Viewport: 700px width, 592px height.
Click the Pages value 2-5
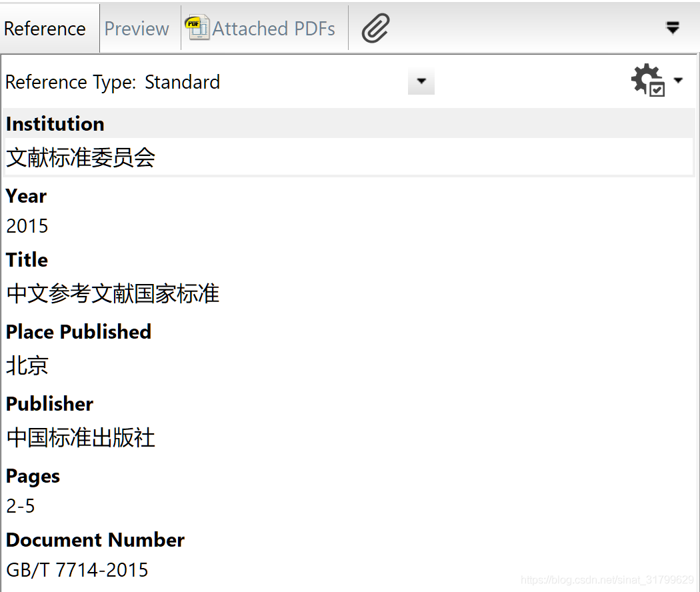(x=21, y=506)
